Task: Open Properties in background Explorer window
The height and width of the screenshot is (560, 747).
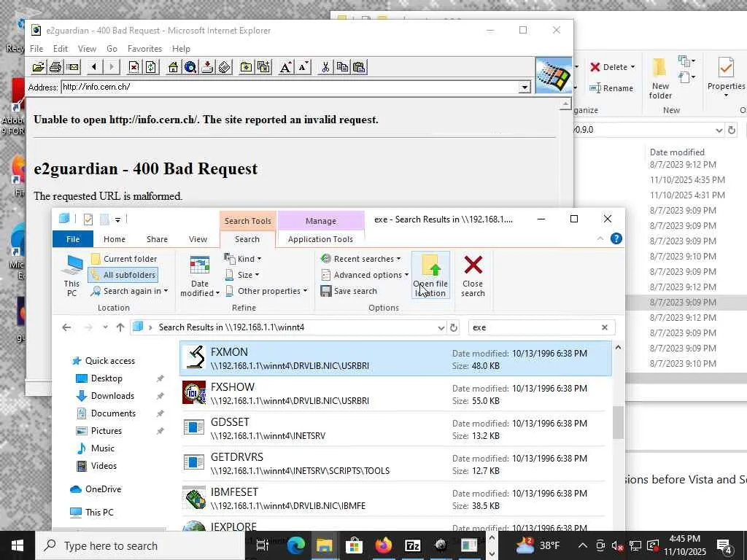Action: tap(726, 77)
